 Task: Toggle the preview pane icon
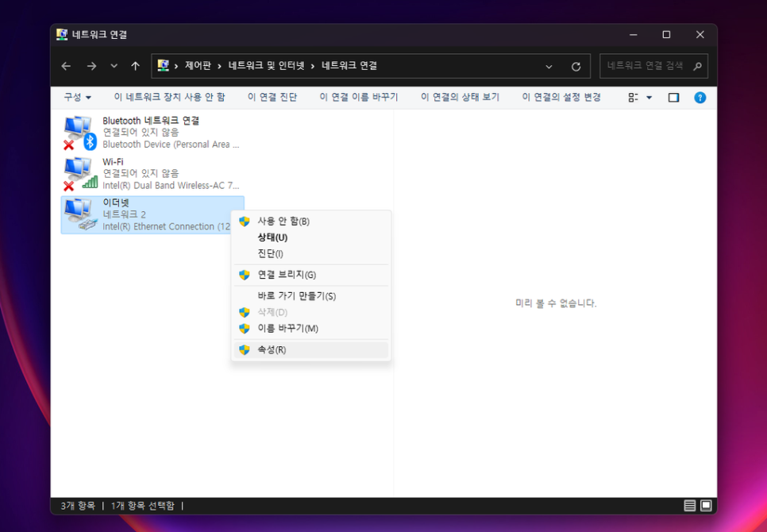(x=673, y=98)
